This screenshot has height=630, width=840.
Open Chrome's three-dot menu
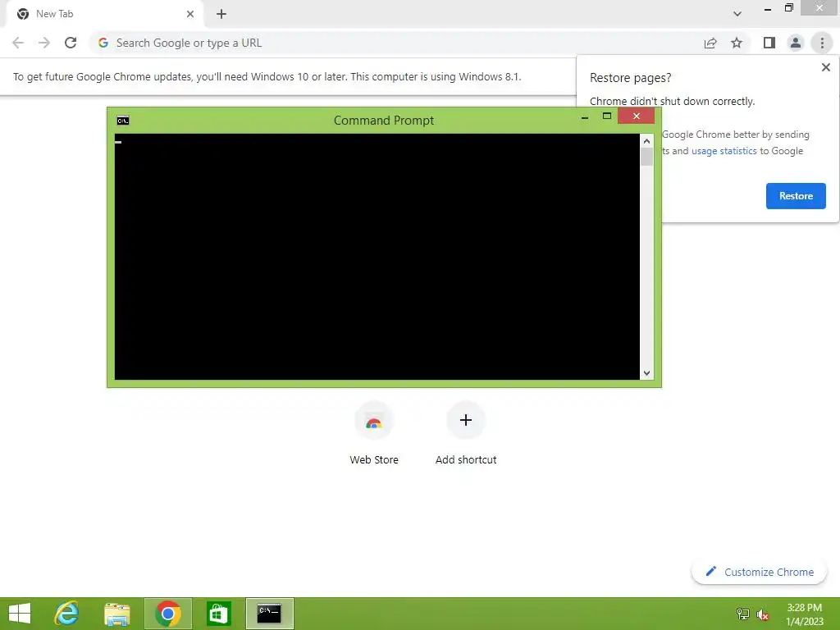tap(822, 43)
